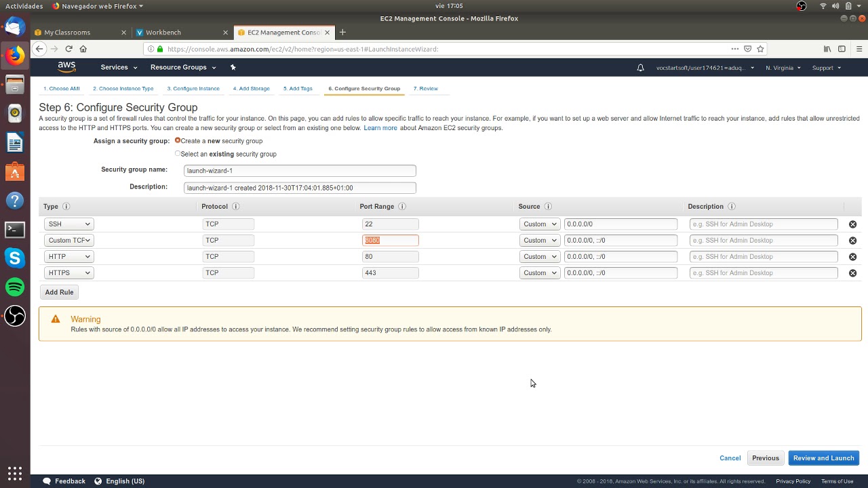Remove the Custom TCP rule via X icon

pos(852,241)
